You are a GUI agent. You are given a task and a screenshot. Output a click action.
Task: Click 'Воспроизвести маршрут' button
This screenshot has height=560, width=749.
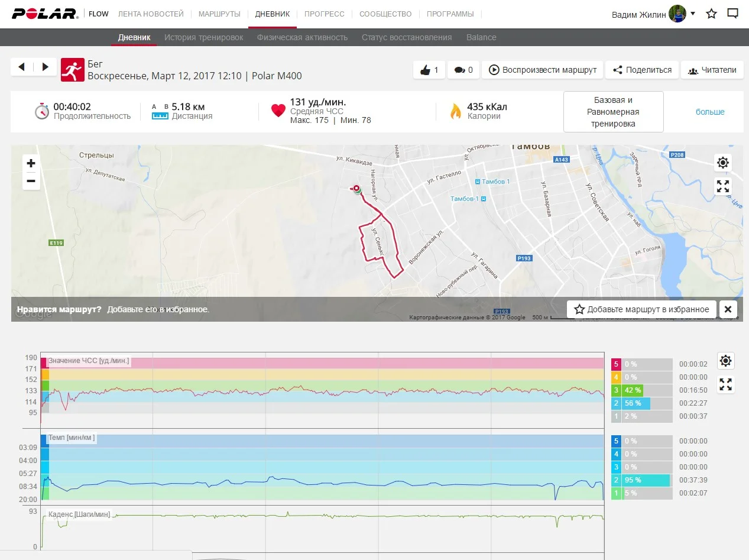[542, 70]
